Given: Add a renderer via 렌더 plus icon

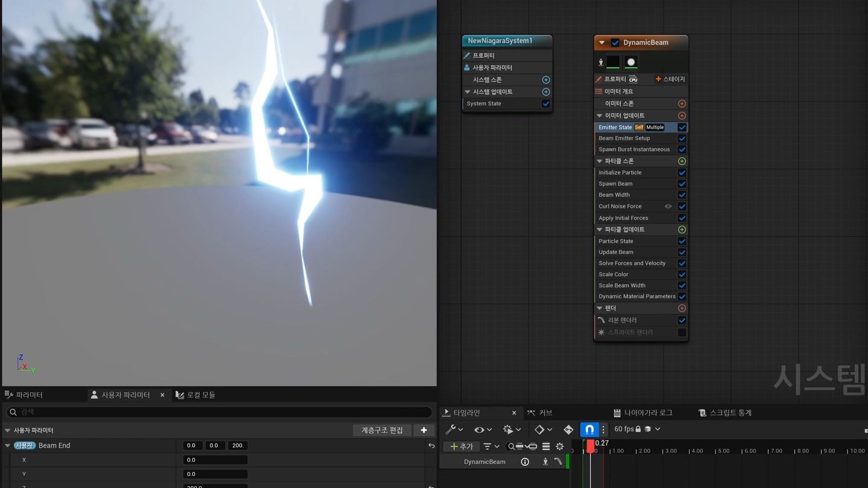Looking at the screenshot, I should pyautogui.click(x=682, y=308).
